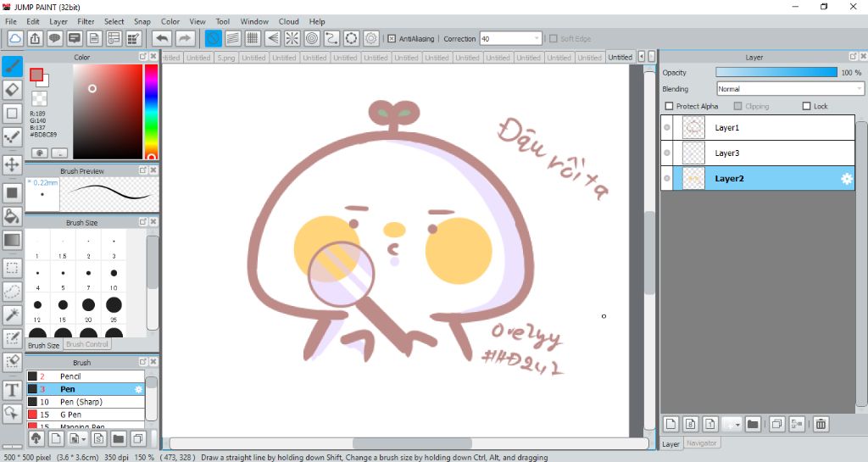Switch to the Brush Control tab

point(87,344)
